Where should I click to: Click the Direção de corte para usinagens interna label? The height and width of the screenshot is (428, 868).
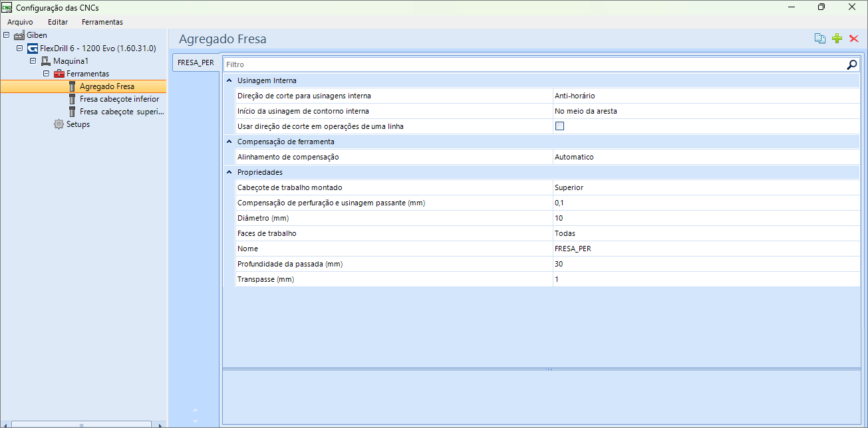tap(304, 96)
